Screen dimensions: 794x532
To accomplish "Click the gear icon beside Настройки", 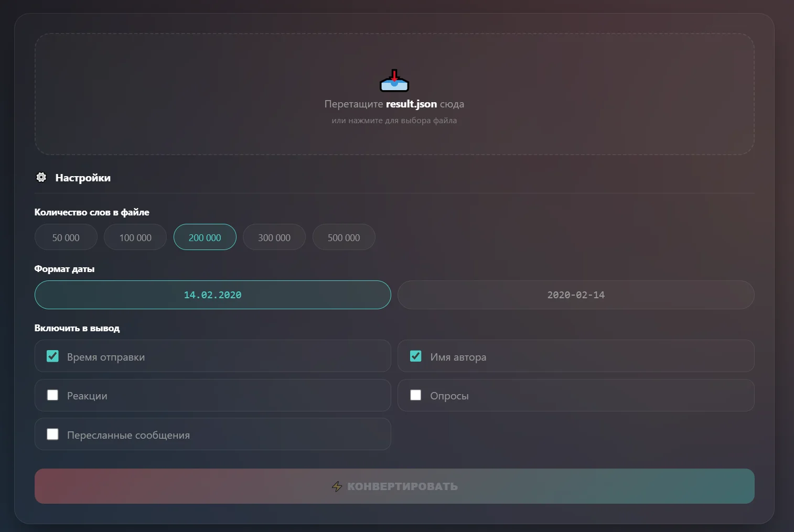I will coord(41,178).
